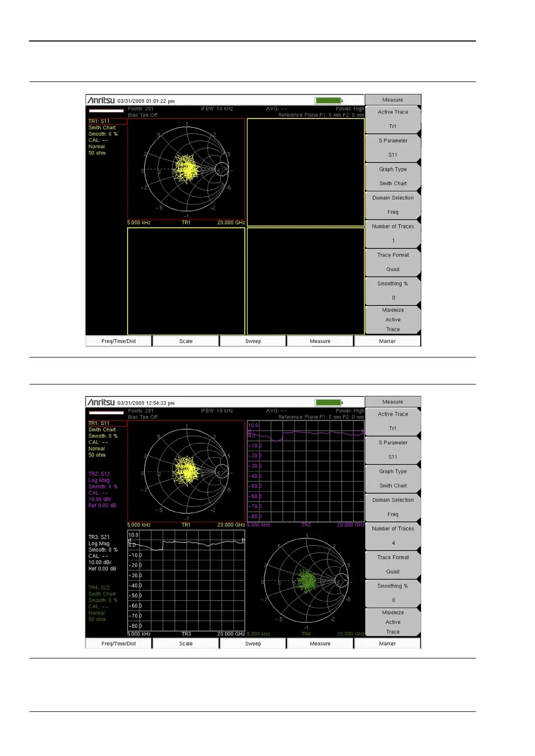Image resolution: width=535 pixels, height=756 pixels.
Task: Open Marker tab in lower screenshot
Action: point(387,643)
